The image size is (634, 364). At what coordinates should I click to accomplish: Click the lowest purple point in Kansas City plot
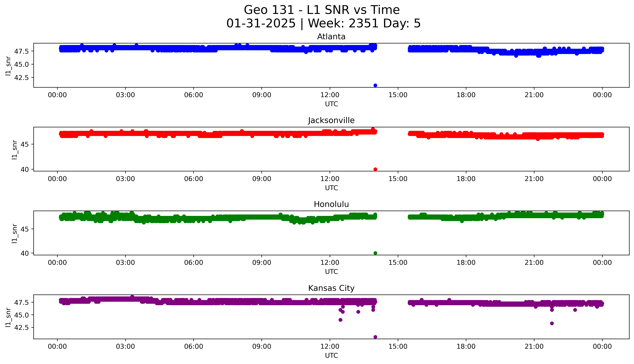pyautogui.click(x=375, y=337)
